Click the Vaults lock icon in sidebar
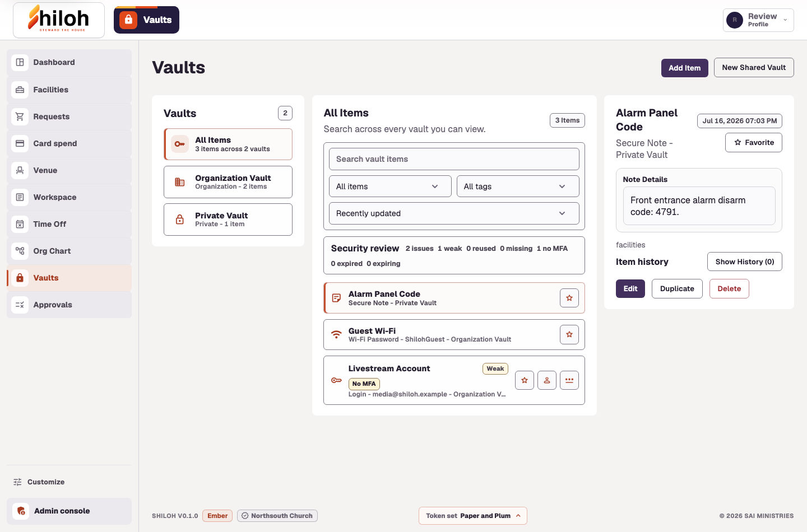This screenshot has height=532, width=807. (x=20, y=278)
